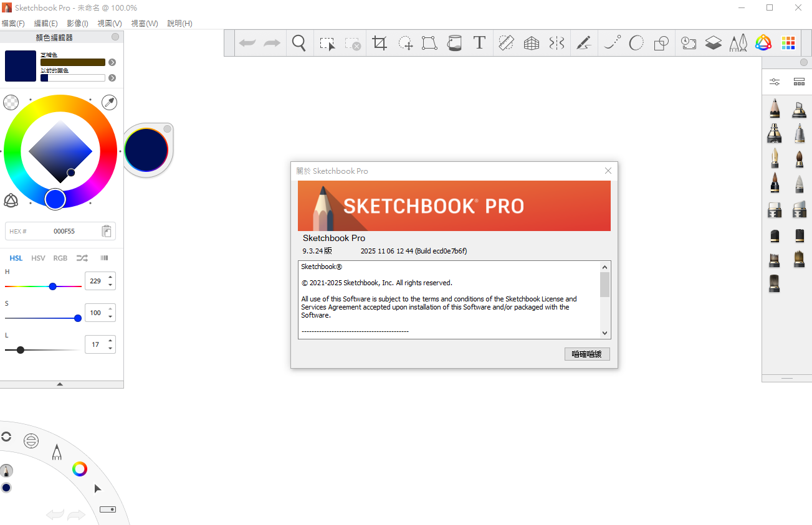Image resolution: width=812 pixels, height=525 pixels.
Task: Open color wheel in the lagoon
Action: (79, 469)
